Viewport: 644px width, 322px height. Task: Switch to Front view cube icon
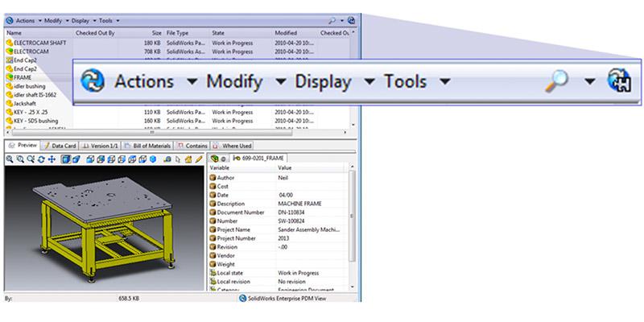tap(91, 159)
